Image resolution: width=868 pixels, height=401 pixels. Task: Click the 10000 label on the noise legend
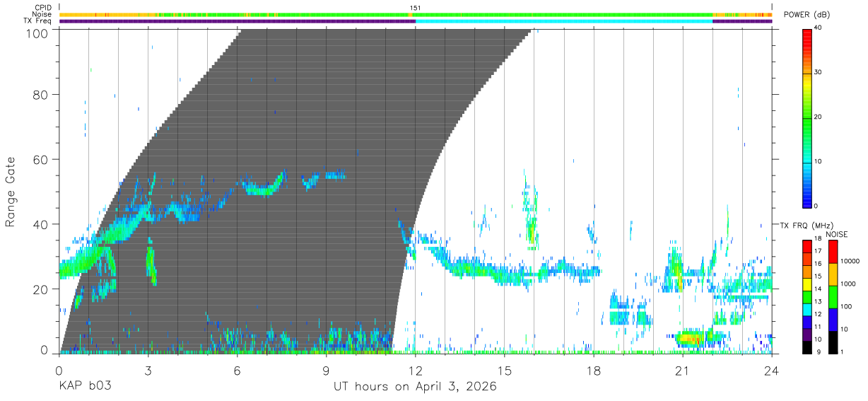pyautogui.click(x=851, y=261)
